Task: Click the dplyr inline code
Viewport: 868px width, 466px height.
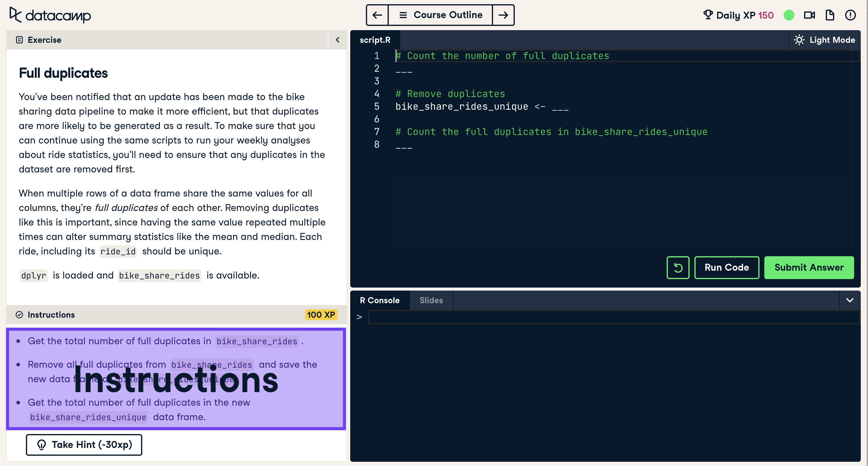Action: point(33,276)
